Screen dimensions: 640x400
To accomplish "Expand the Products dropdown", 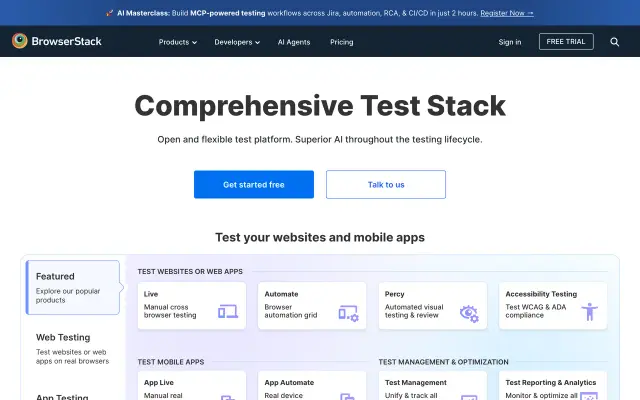I will (x=178, y=42).
